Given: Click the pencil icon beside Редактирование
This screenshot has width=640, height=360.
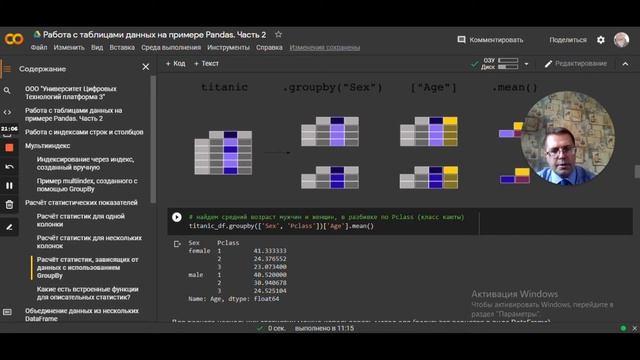Looking at the screenshot, I should [548, 64].
